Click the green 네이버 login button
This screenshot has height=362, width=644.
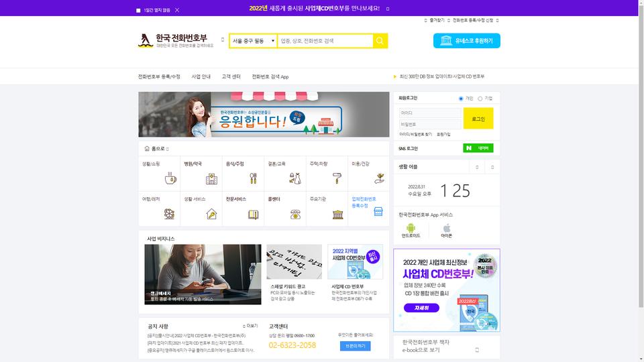click(x=478, y=148)
